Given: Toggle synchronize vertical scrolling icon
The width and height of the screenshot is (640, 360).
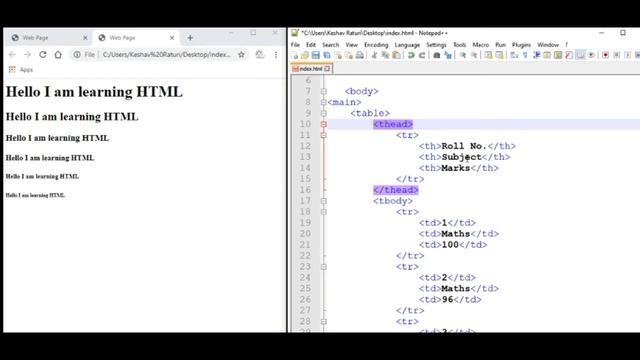Looking at the screenshot, I should click(488, 55).
